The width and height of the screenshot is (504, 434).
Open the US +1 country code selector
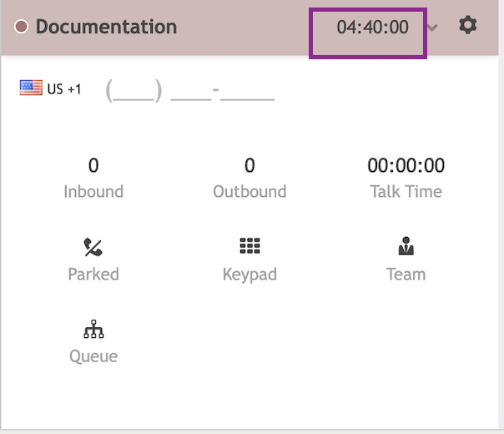click(63, 89)
